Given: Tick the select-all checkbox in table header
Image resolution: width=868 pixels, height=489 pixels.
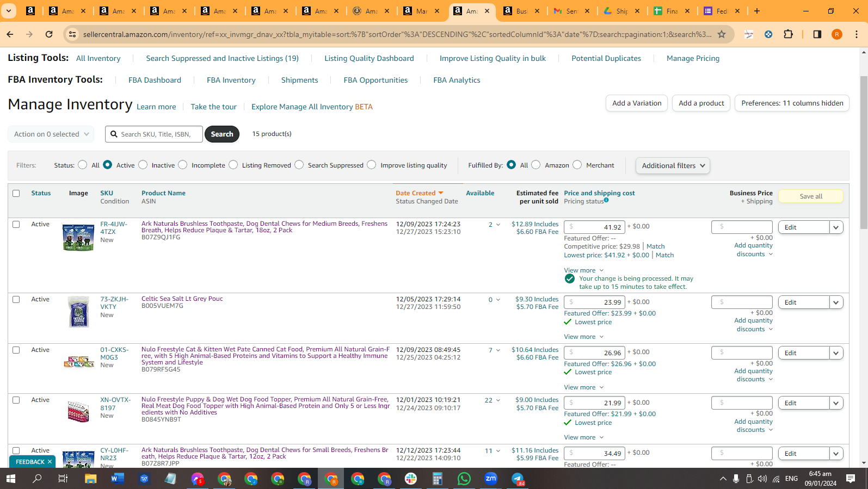Looking at the screenshot, I should point(16,193).
